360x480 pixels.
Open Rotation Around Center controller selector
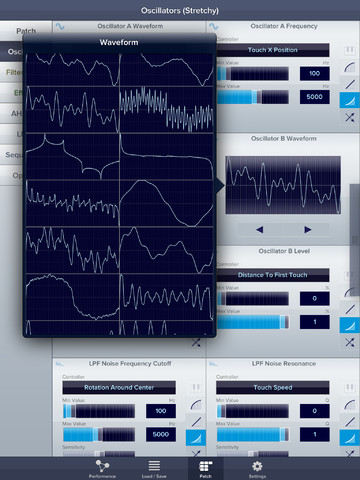[119, 388]
